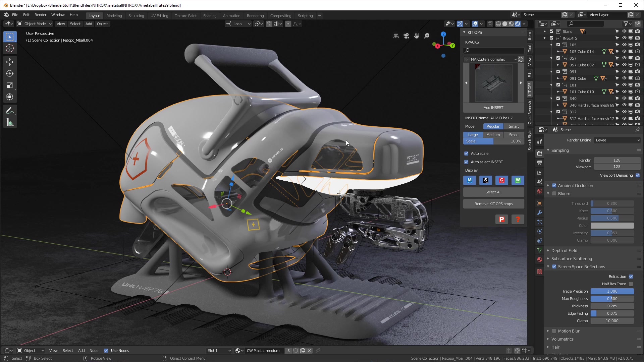Toggle Auto scale in KIT OPS panel

tap(466, 153)
